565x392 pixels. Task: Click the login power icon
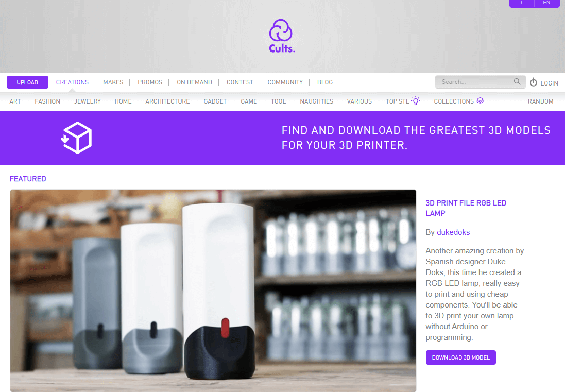pyautogui.click(x=533, y=82)
